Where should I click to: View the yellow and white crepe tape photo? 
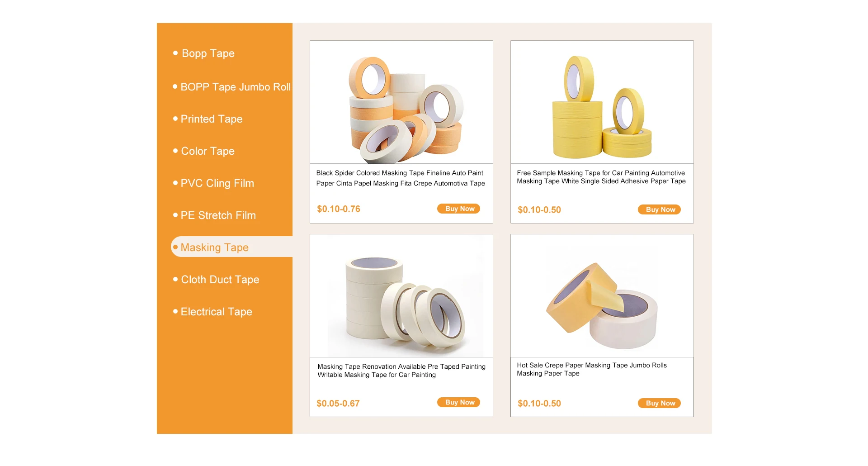point(602,296)
